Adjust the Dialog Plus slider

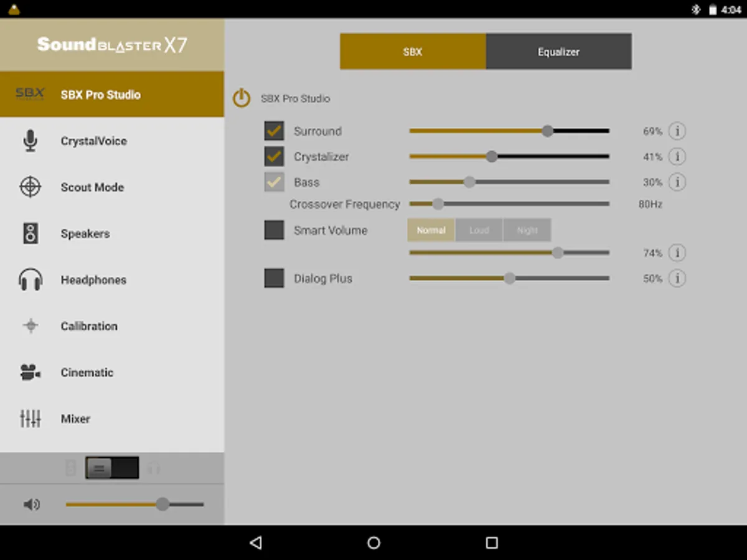click(509, 279)
